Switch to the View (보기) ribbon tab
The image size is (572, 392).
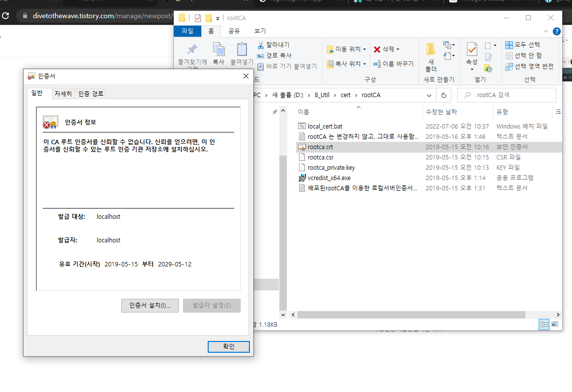[x=260, y=31]
